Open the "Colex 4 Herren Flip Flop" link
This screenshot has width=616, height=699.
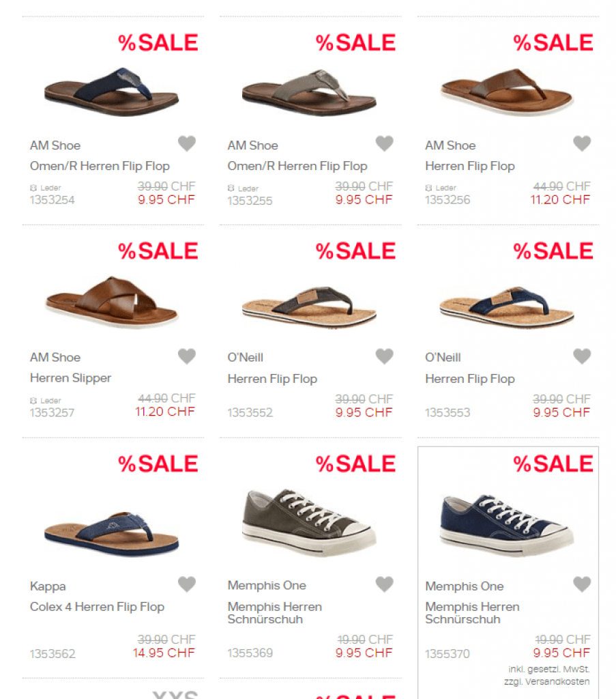point(97,607)
